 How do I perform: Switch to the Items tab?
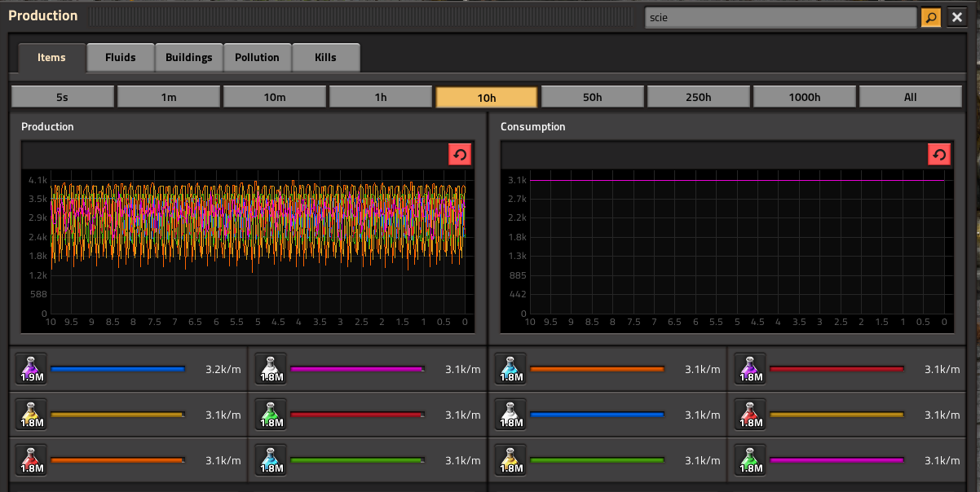pos(51,58)
